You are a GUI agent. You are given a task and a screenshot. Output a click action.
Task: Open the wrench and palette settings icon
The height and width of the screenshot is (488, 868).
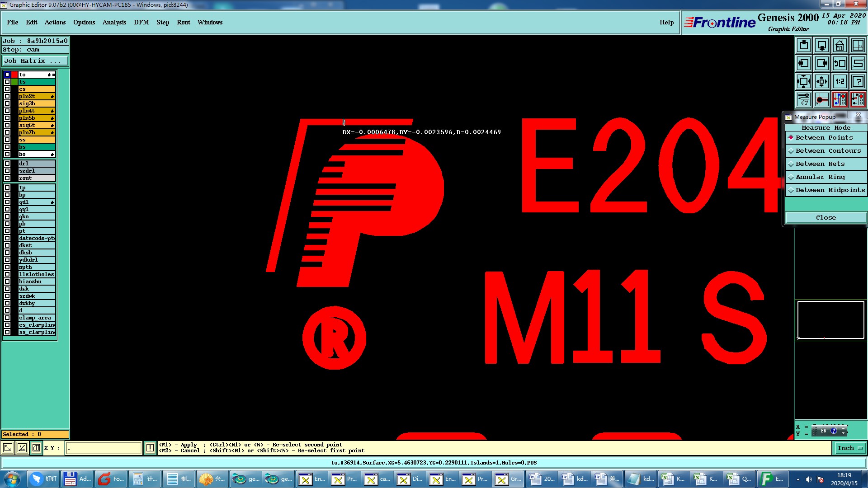pyautogui.click(x=804, y=99)
